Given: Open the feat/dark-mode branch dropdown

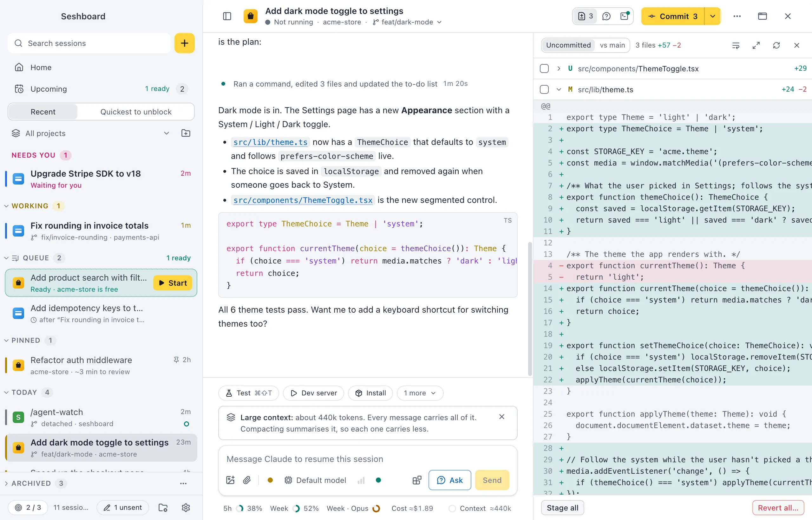Looking at the screenshot, I should (x=407, y=22).
